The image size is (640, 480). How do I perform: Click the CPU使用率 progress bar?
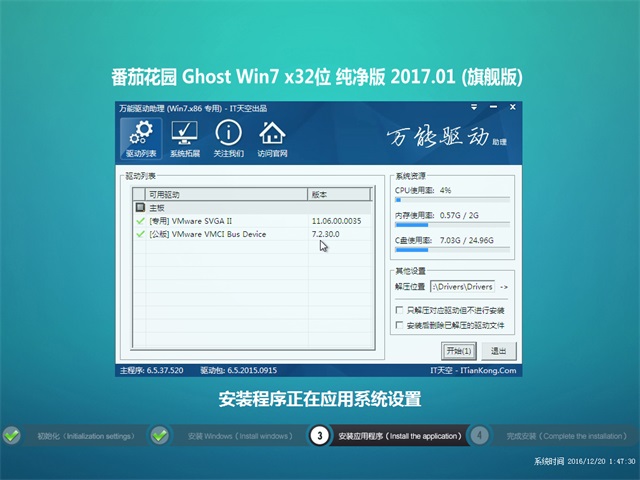coord(452,200)
